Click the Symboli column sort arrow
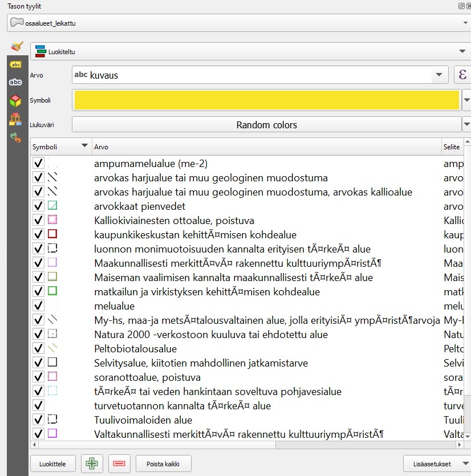The width and height of the screenshot is (471, 476). coord(85,146)
